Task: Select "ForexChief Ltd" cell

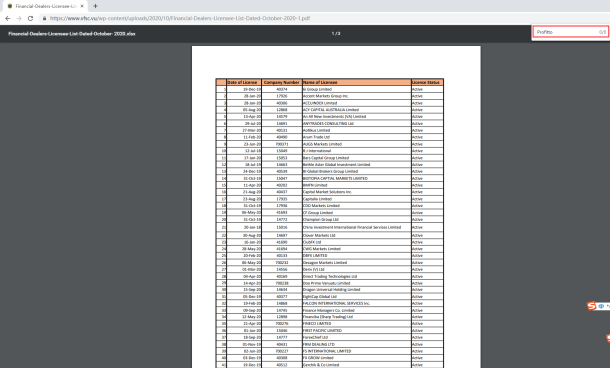Action: [357, 337]
